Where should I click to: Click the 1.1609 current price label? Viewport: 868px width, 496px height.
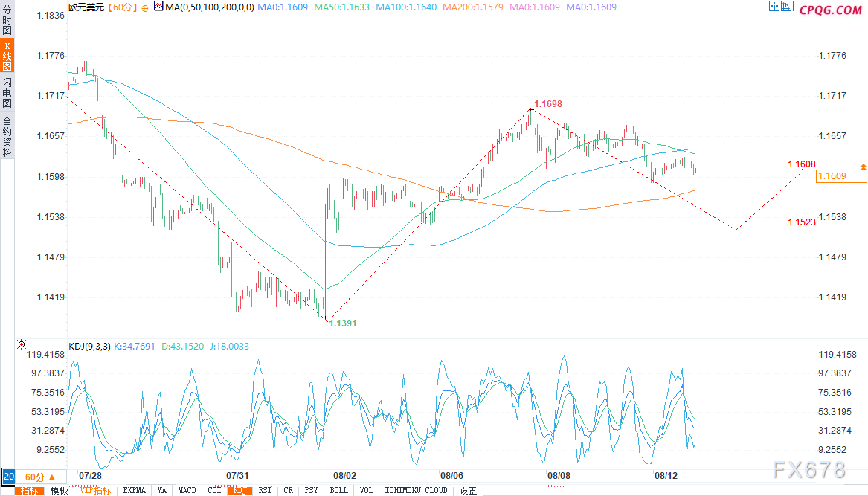[841, 176]
